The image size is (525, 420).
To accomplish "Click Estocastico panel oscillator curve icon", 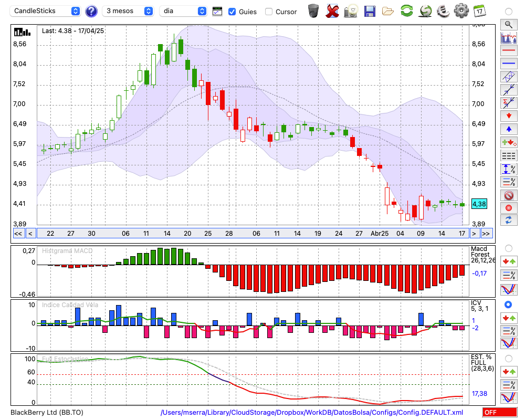I will 509,397.
